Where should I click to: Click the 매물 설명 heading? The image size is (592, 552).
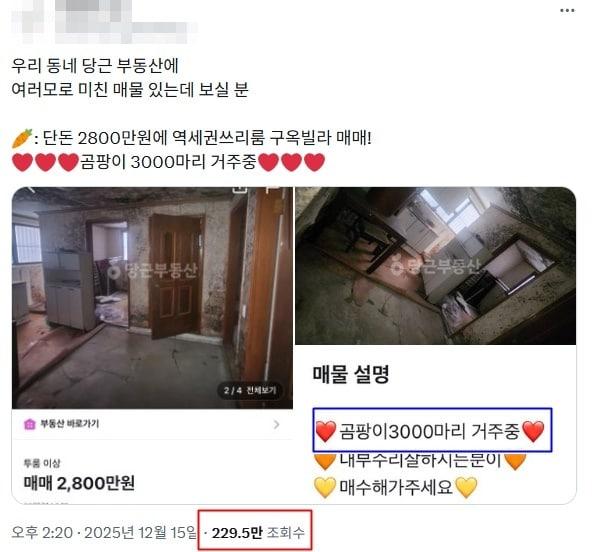[351, 374]
